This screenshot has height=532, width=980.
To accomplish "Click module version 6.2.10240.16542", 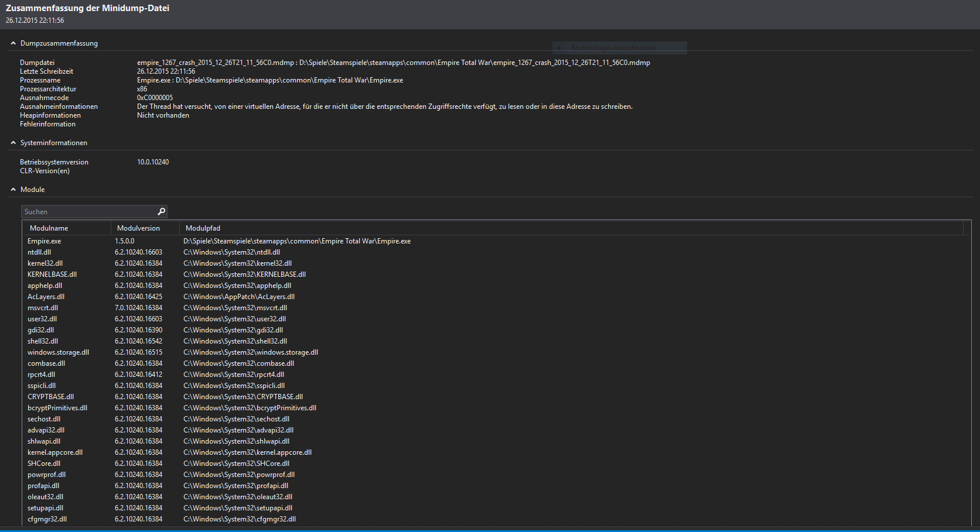I will (138, 341).
